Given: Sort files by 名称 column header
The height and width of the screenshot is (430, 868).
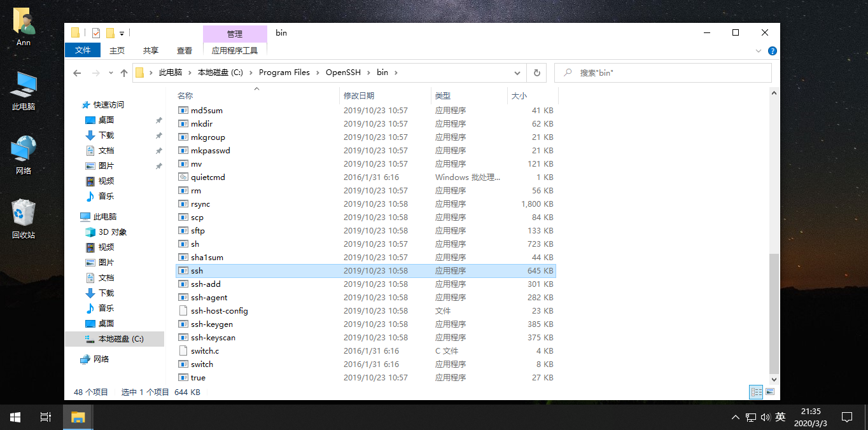Looking at the screenshot, I should [x=257, y=96].
